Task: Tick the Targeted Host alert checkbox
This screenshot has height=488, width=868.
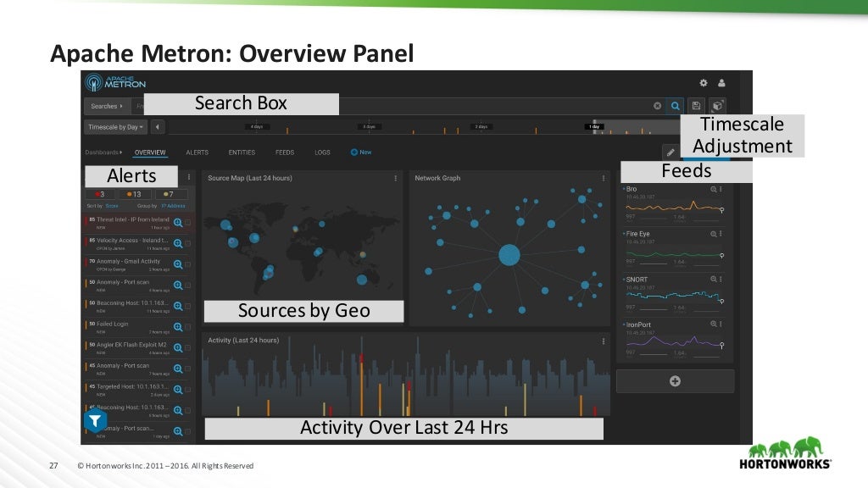Action: [187, 390]
